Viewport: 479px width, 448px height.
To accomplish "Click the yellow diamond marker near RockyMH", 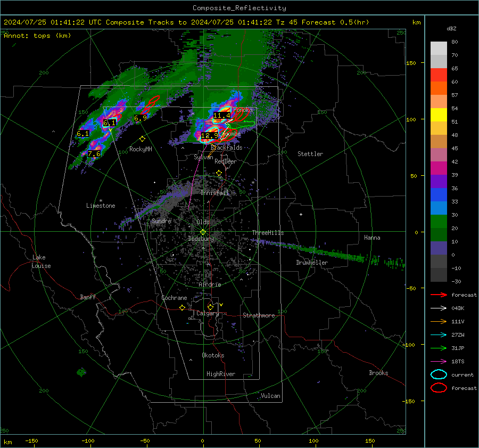I will tap(142, 139).
